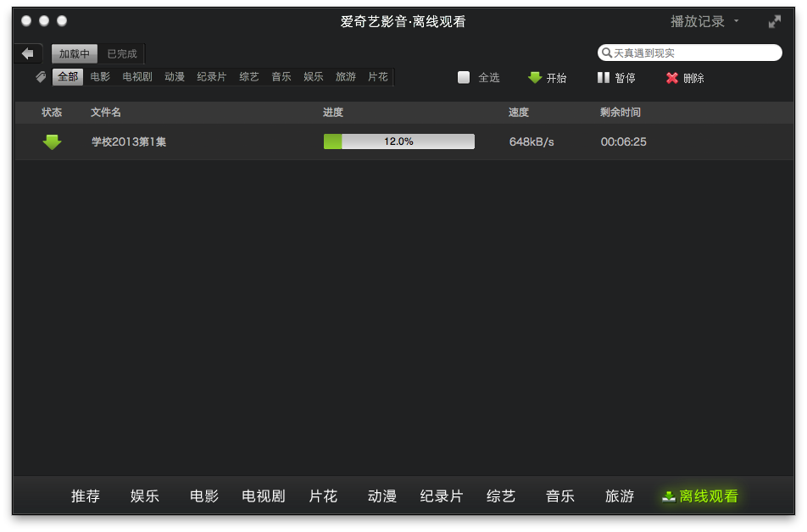Image resolution: width=807 pixels, height=532 pixels.
Task: Filter downloads by 电影 in top bar
Action: point(100,76)
